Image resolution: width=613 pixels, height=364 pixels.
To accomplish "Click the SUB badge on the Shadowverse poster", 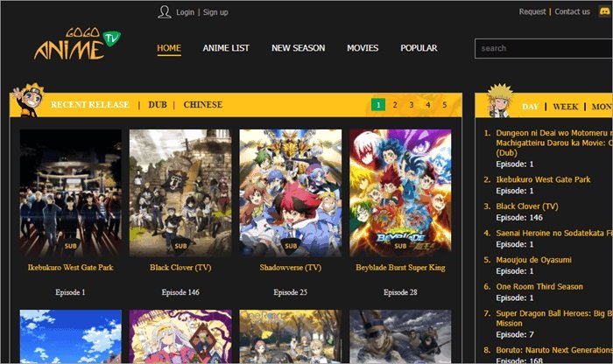I will click(291, 246).
